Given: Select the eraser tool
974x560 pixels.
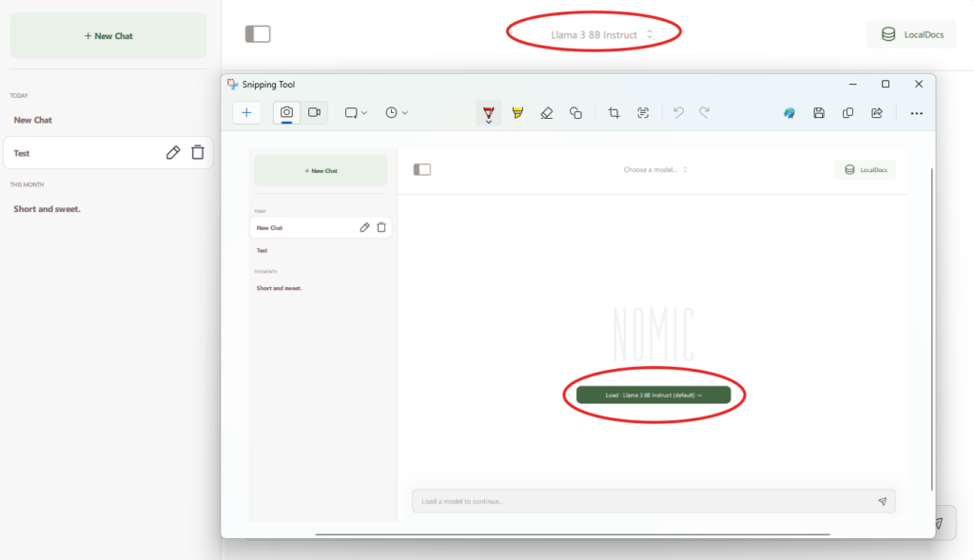Looking at the screenshot, I should click(x=546, y=113).
